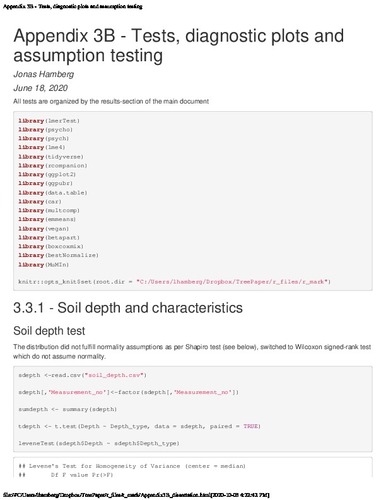The width and height of the screenshot is (386, 500).
Task: Click the library(MuMIn) code line
Action: coord(44,265)
